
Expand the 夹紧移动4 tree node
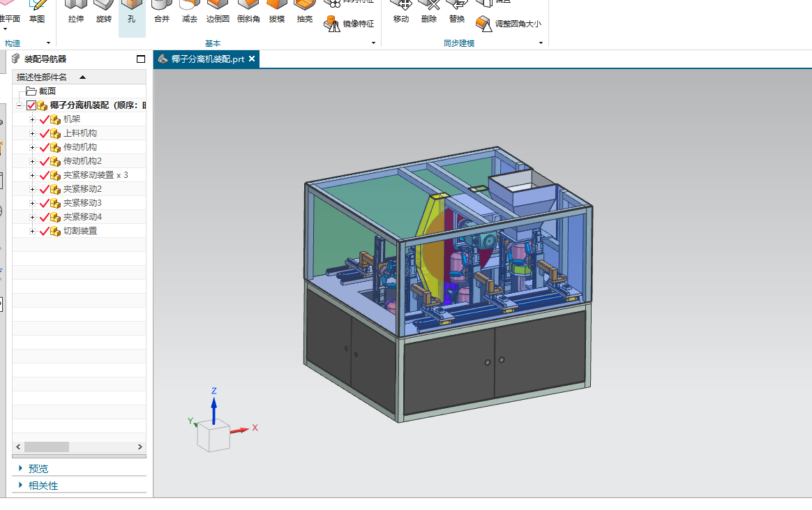point(32,217)
